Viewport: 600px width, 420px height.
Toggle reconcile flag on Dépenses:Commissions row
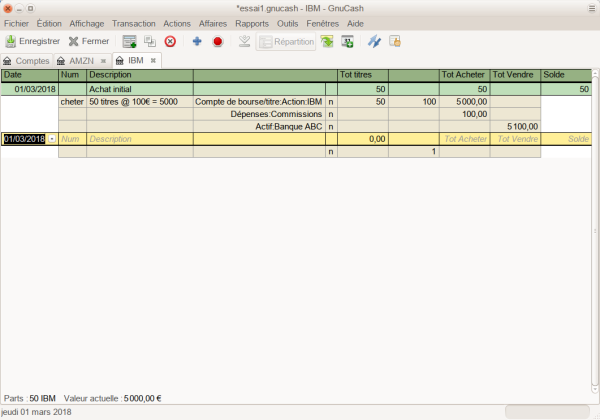click(331, 114)
